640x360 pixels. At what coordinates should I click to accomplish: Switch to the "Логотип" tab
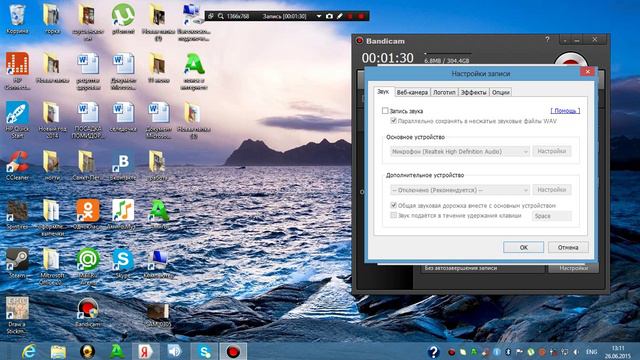tap(444, 93)
